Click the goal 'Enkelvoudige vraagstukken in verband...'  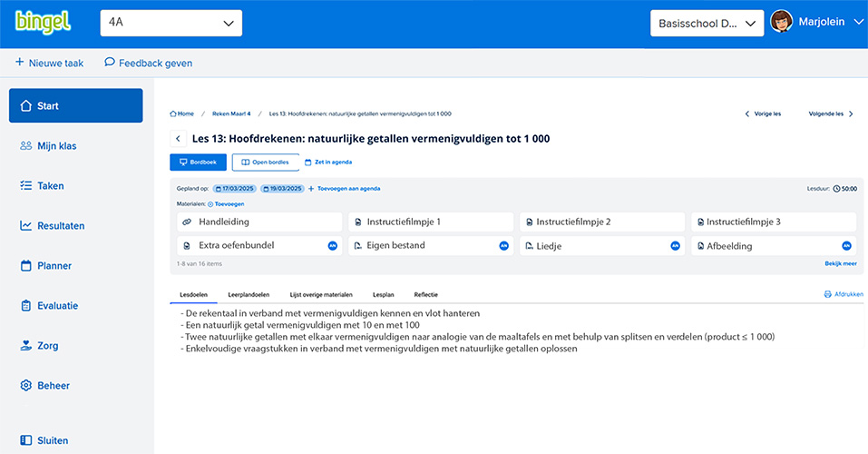click(378, 349)
